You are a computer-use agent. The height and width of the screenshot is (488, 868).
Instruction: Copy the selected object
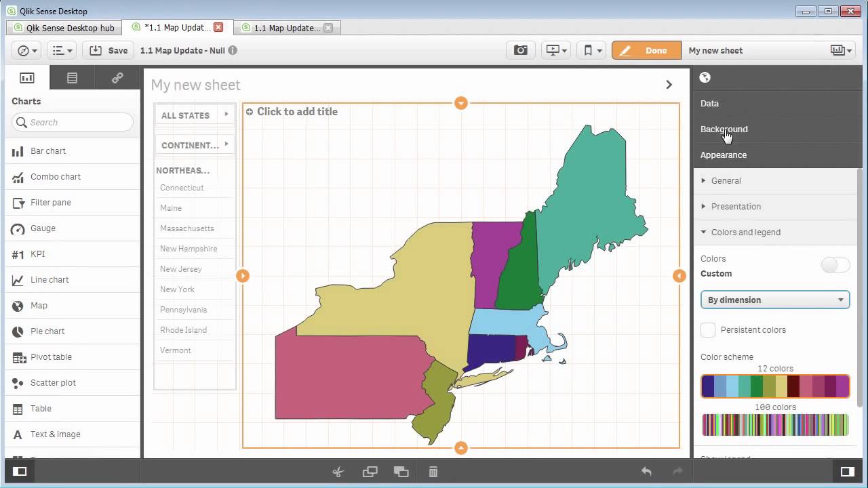tap(370, 472)
